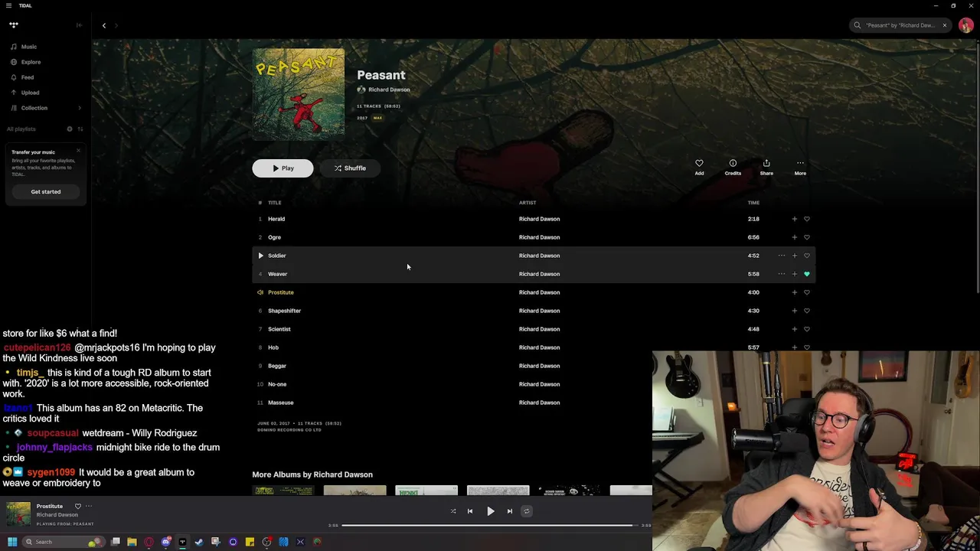Open Steam from the taskbar
Screen dimensions: 980x551
coord(199,542)
